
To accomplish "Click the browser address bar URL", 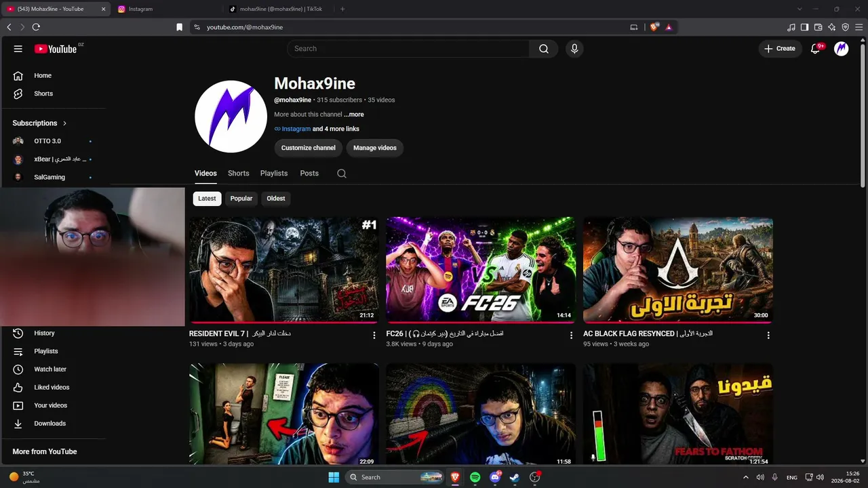I will click(245, 27).
